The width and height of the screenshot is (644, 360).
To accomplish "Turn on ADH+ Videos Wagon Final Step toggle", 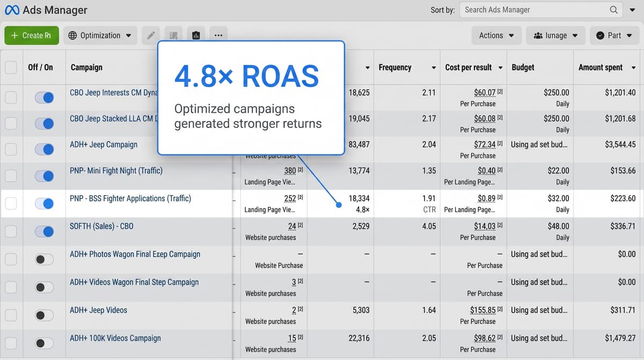I will (44, 287).
